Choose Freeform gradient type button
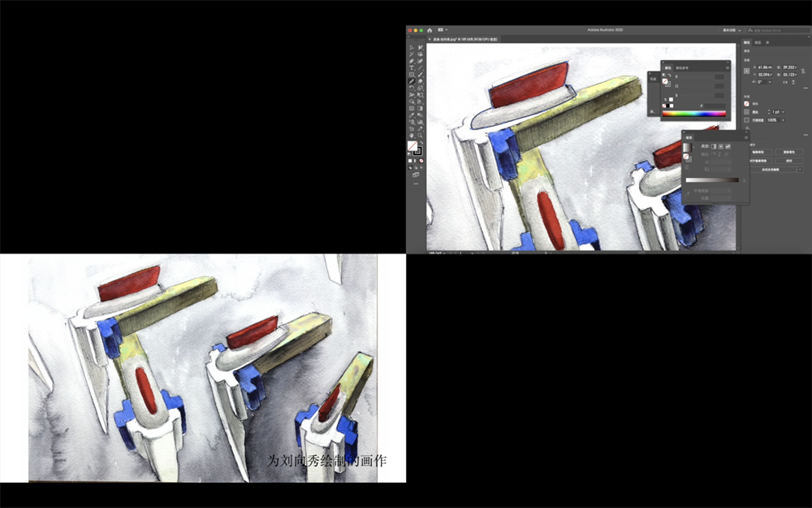 (x=728, y=146)
